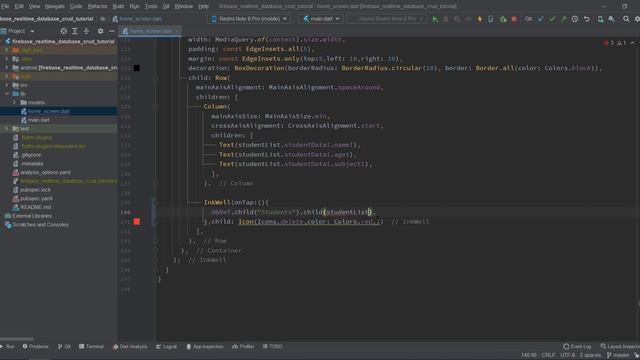Viewport: 640px width, 360px height.
Task: Open the Problems tool window
Action: coord(36,347)
